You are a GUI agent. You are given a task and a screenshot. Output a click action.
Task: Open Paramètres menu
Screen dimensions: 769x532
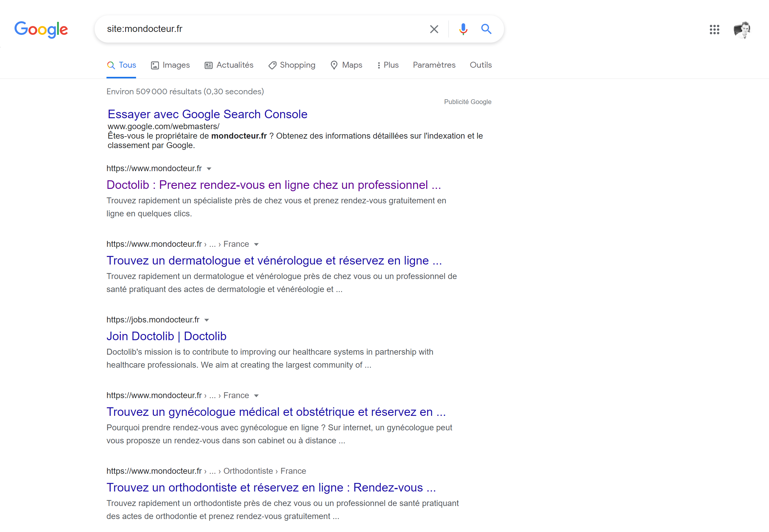pos(434,65)
